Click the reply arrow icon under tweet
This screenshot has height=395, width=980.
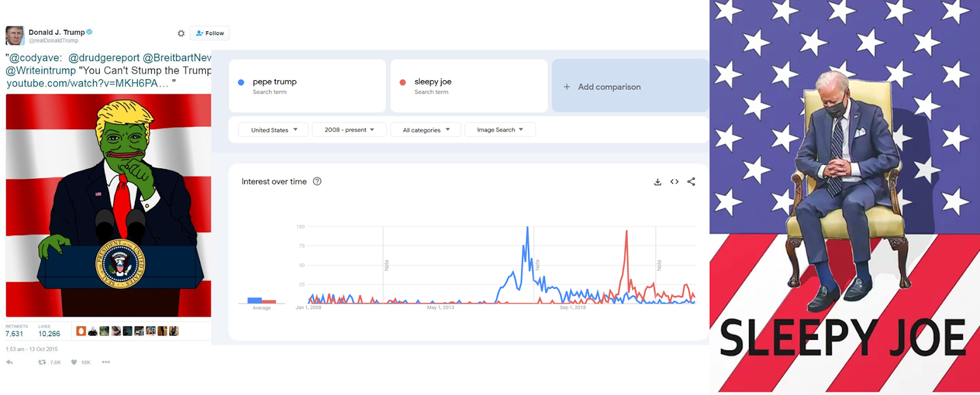pos(9,363)
